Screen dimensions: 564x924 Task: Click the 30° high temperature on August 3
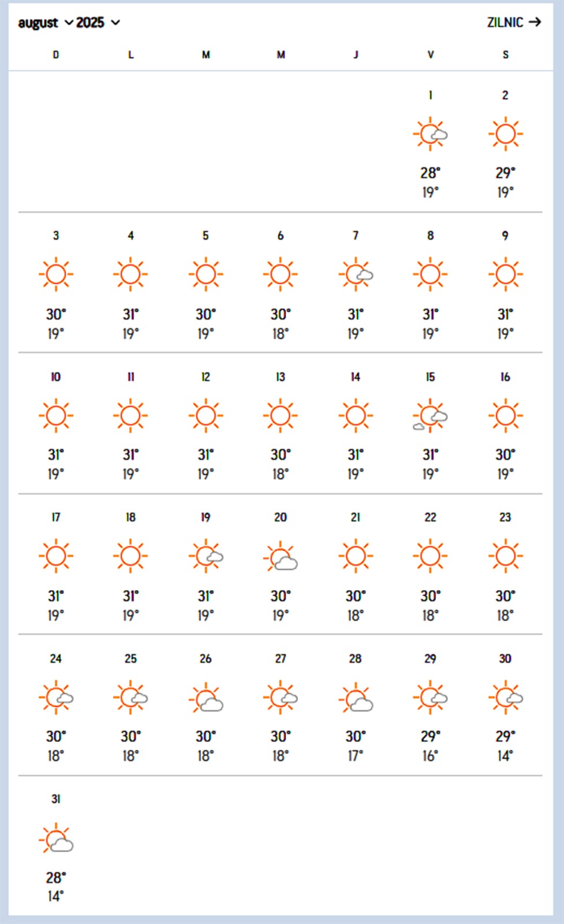pos(55,314)
